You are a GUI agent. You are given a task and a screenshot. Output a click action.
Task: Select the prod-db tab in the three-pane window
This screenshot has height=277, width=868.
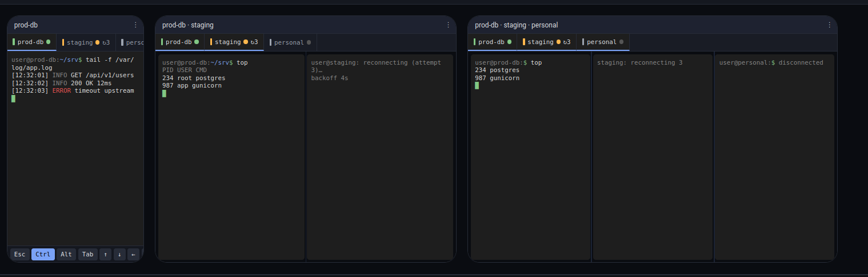[493, 42]
